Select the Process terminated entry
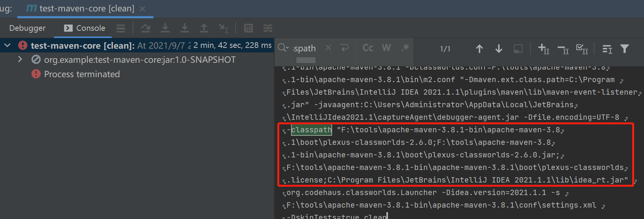Viewport: 644px width, 219px height. (x=82, y=74)
